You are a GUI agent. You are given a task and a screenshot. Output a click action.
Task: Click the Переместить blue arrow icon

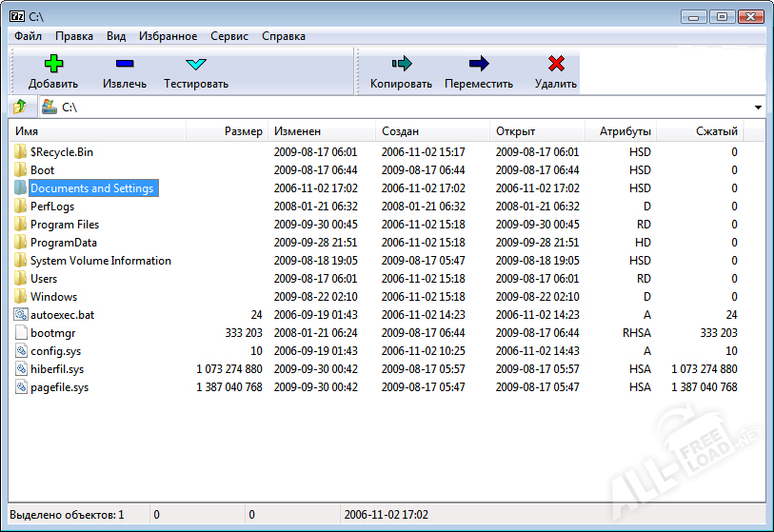[479, 65]
